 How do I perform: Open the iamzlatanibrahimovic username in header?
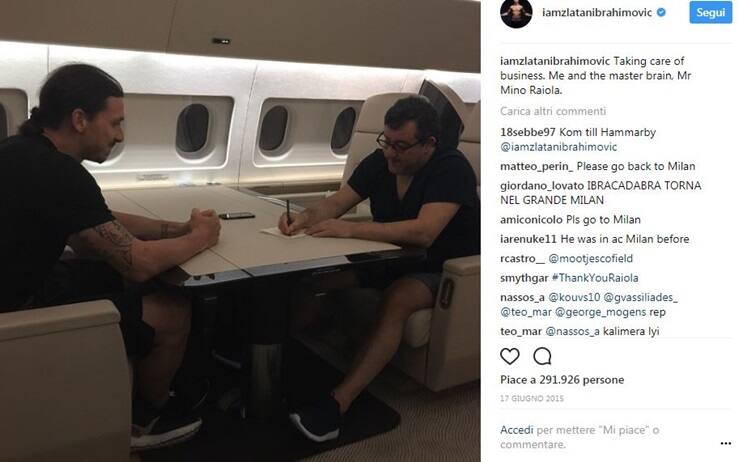(597, 13)
